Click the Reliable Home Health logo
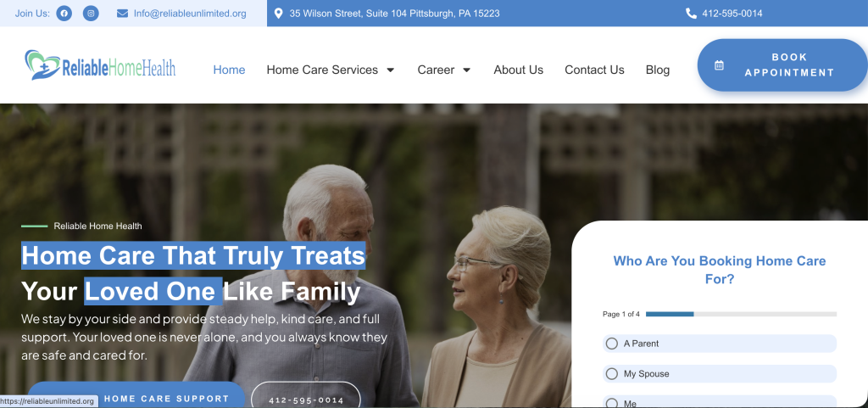Image resolution: width=868 pixels, height=408 pixels. [100, 65]
